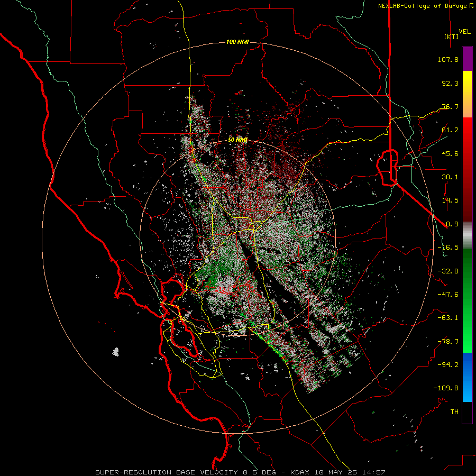
Task: Click the TH label on the color scale
Action: point(454,412)
